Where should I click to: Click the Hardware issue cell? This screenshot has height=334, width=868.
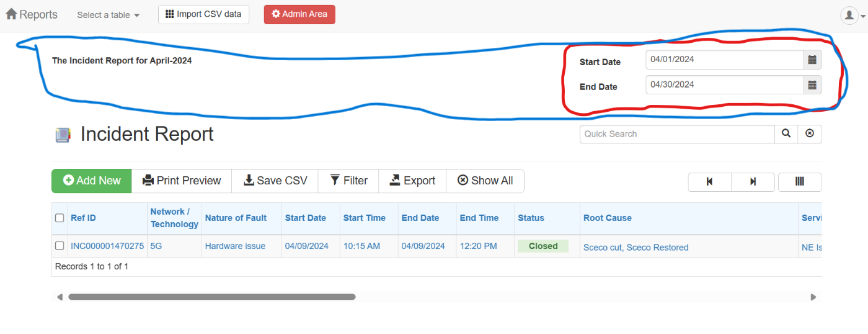[x=235, y=246]
